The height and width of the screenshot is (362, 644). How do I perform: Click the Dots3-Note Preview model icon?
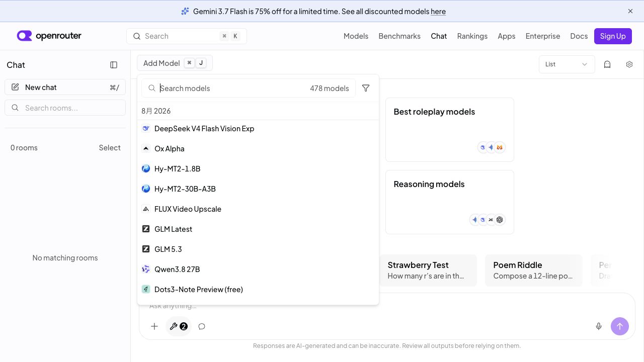[146, 289]
